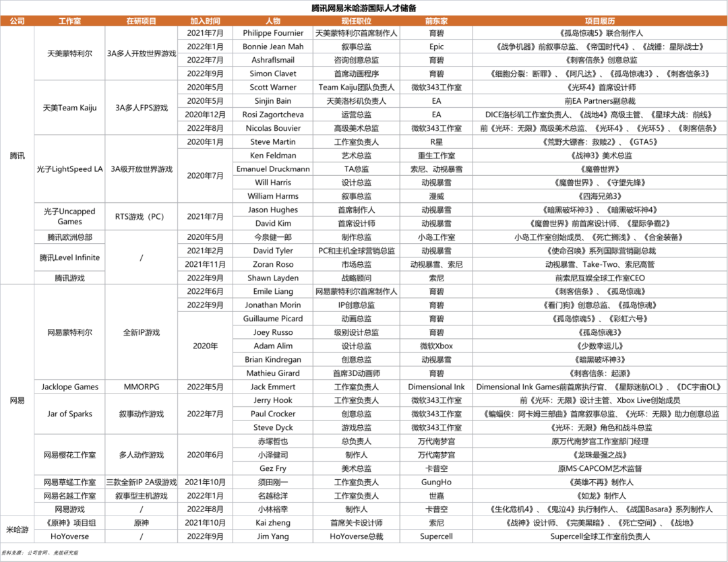Select the cell Kai zheng
The image size is (728, 562).
pyautogui.click(x=273, y=522)
